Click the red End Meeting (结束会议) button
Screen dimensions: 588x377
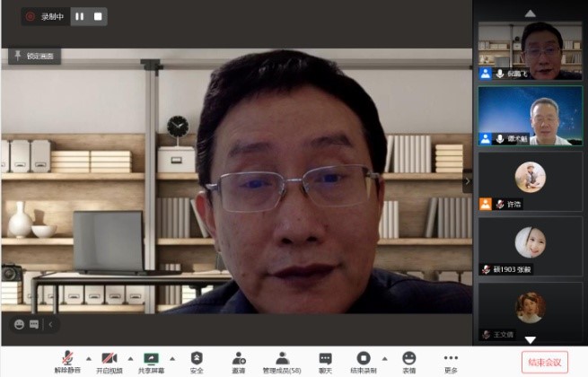544,362
